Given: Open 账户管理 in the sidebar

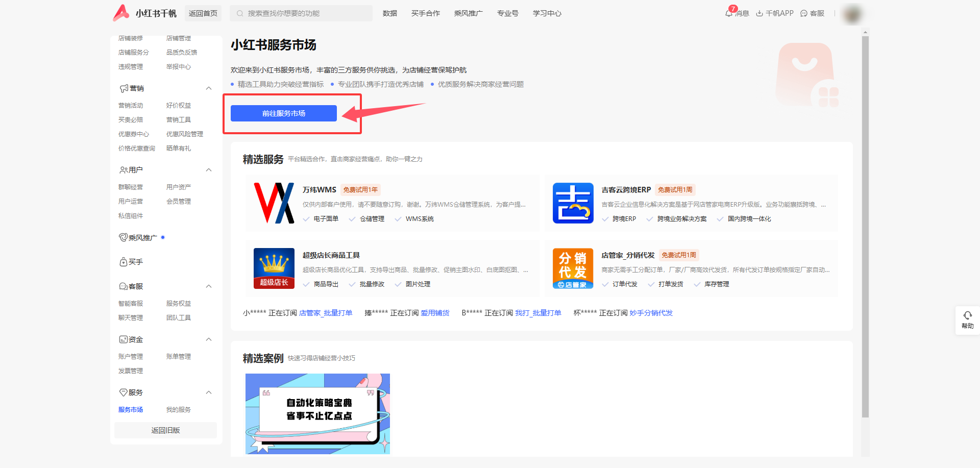Looking at the screenshot, I should click(131, 357).
